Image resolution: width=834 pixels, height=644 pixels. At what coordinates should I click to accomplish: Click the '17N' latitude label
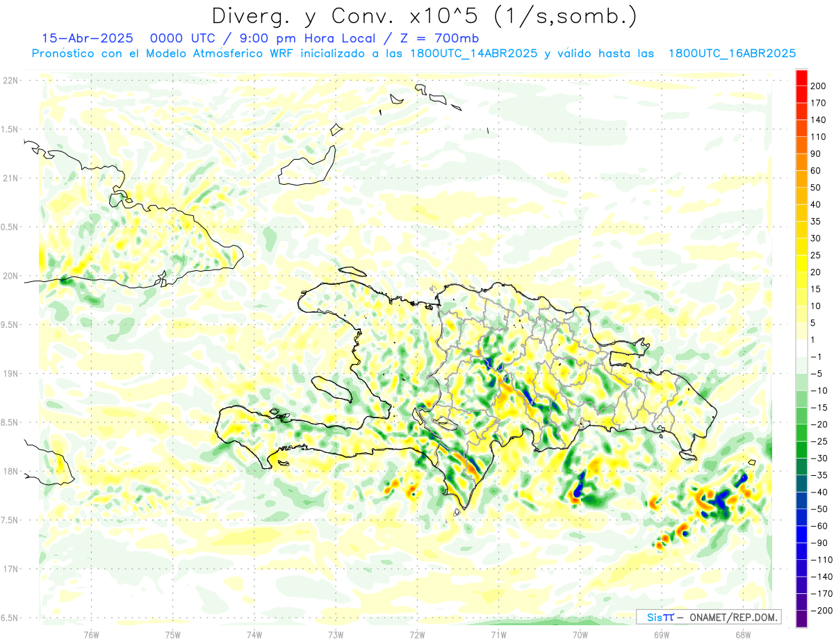tap(10, 569)
